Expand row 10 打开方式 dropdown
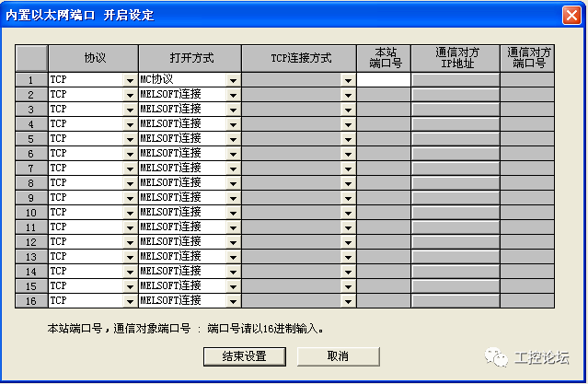The height and width of the screenshot is (384, 588). point(233,213)
